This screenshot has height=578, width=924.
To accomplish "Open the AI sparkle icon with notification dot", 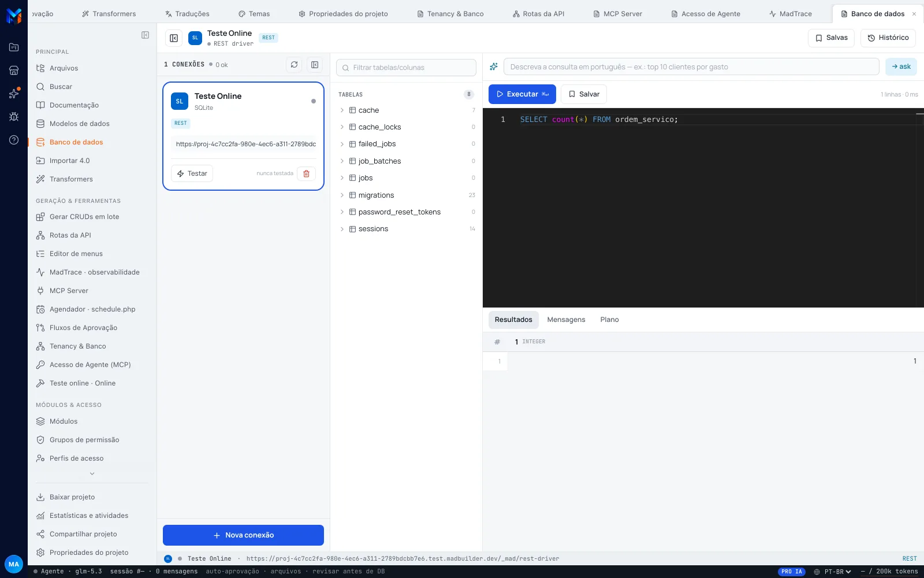I will pyautogui.click(x=14, y=94).
